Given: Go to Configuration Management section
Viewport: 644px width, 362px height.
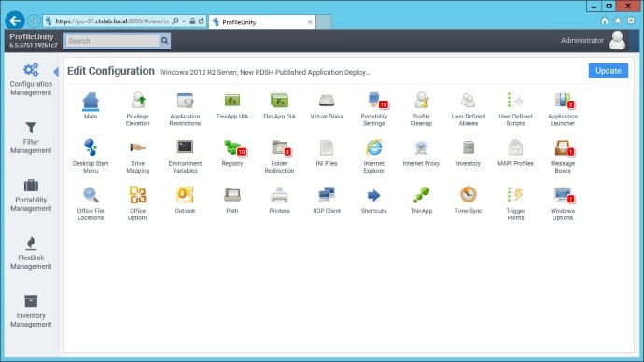Looking at the screenshot, I should coord(31,79).
